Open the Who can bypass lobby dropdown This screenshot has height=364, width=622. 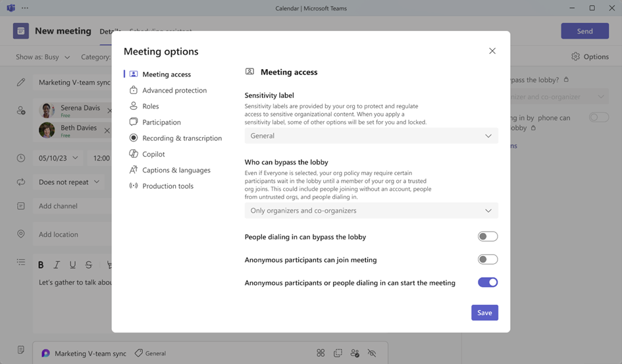point(371,211)
